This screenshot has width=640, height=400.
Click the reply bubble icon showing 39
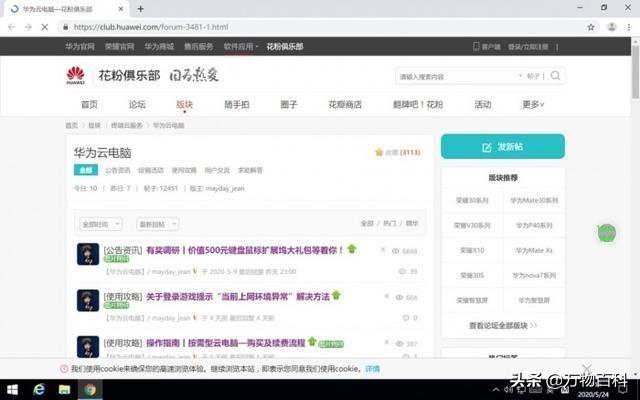(402, 271)
